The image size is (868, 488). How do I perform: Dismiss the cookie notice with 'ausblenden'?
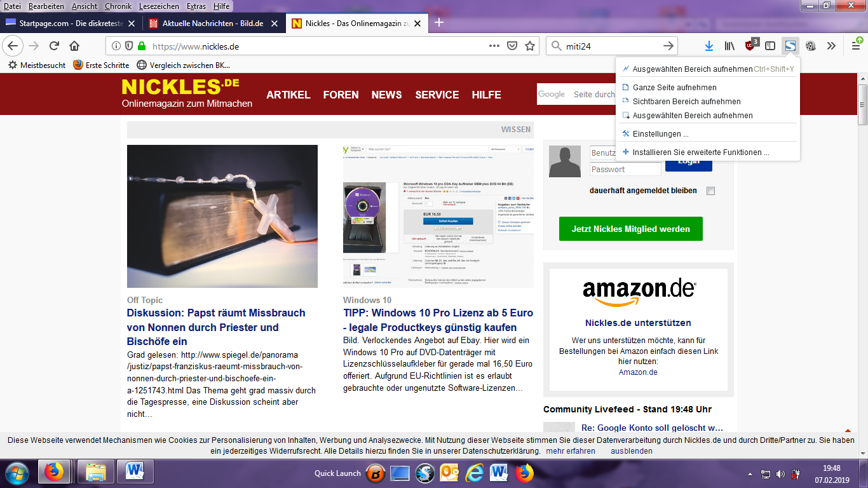(632, 451)
